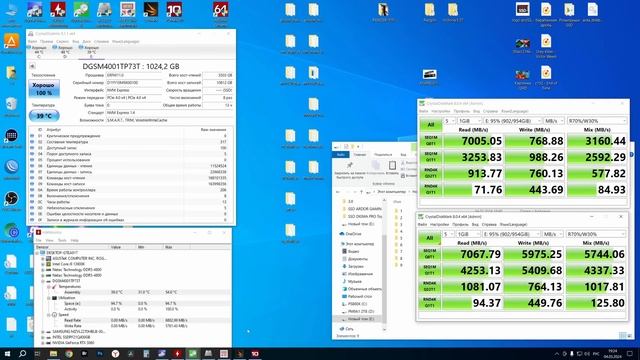Click the Хорошо 100 % health status button
The height and width of the screenshot is (360, 640).
[x=44, y=89]
